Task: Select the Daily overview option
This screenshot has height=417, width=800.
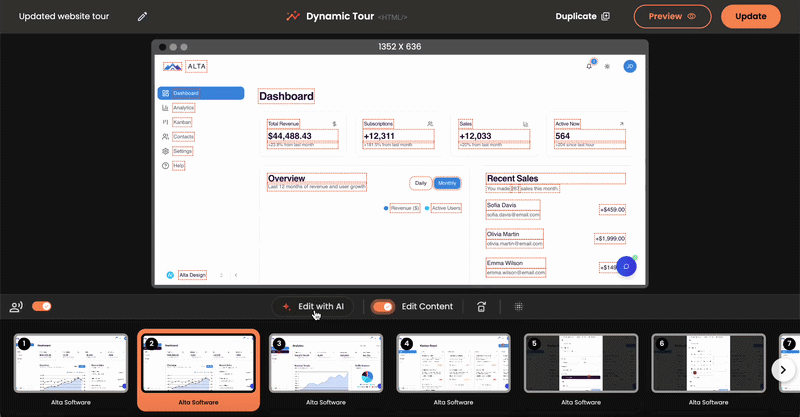Action: (421, 183)
